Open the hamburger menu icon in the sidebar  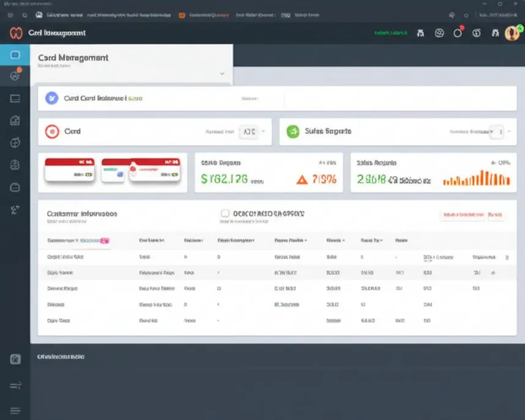click(15, 410)
